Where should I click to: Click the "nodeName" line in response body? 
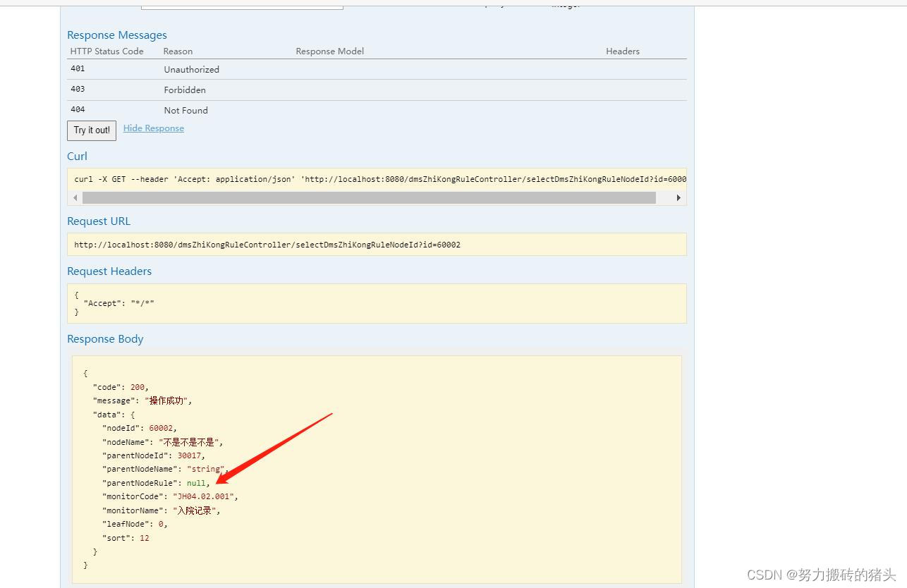(163, 442)
